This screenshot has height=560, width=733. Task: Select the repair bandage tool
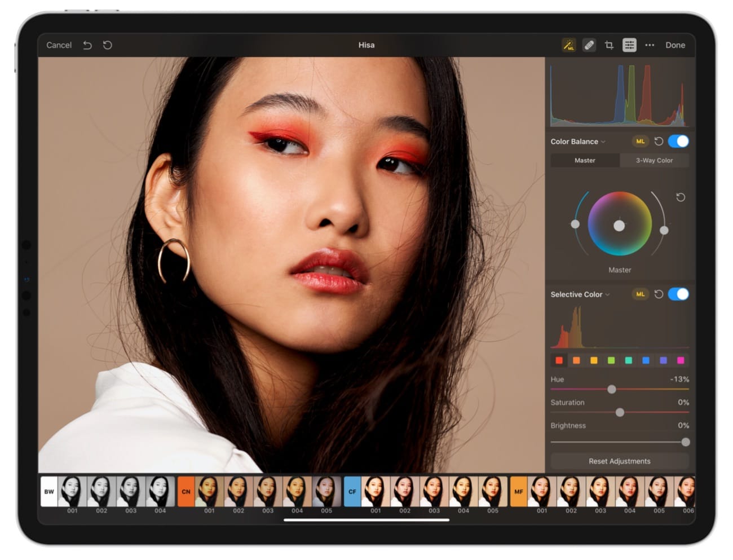coord(589,45)
